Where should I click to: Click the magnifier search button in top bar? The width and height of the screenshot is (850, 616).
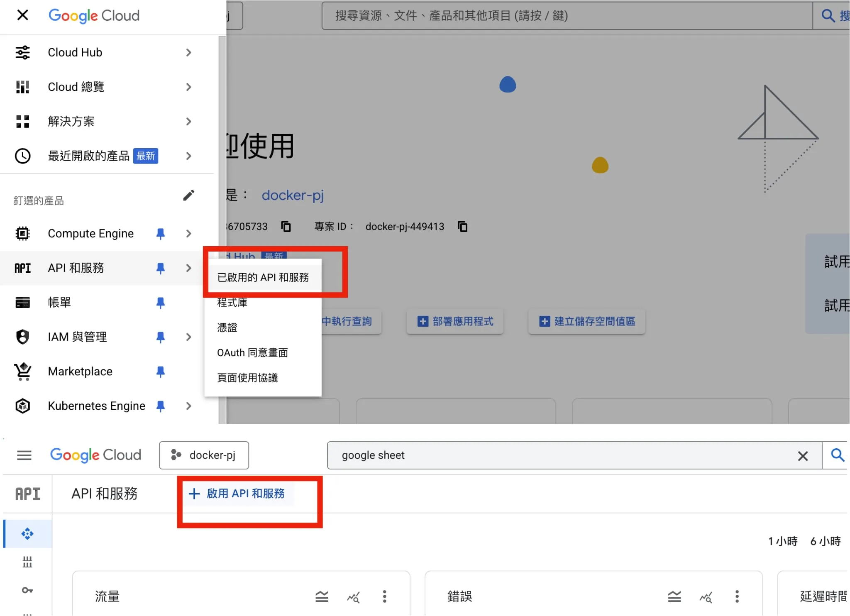click(828, 16)
